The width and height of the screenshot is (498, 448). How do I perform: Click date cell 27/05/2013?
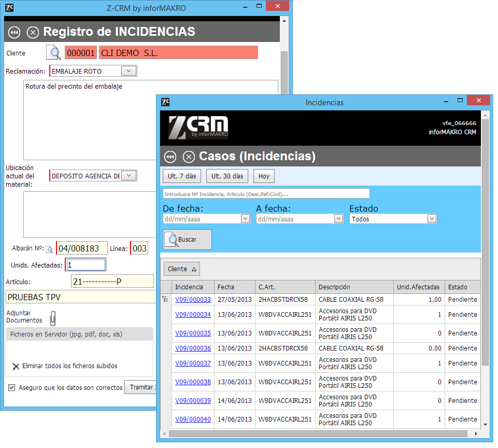(235, 300)
